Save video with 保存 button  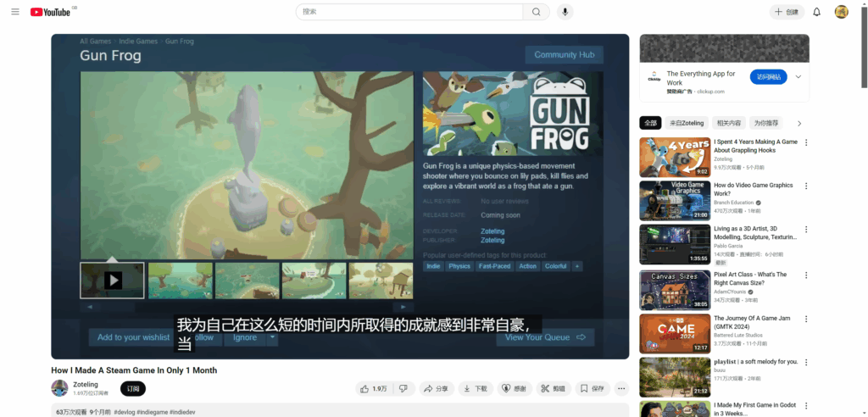(x=593, y=389)
